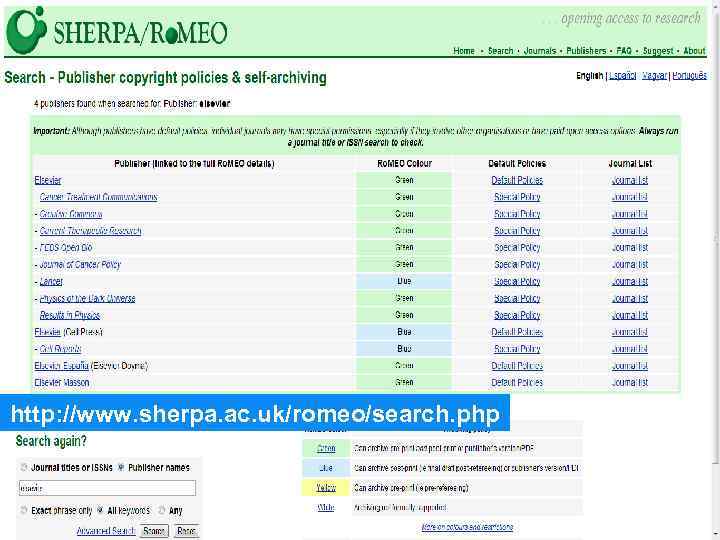Click the SHERPA/RoMEO logo
The image size is (720, 540).
coord(117,30)
